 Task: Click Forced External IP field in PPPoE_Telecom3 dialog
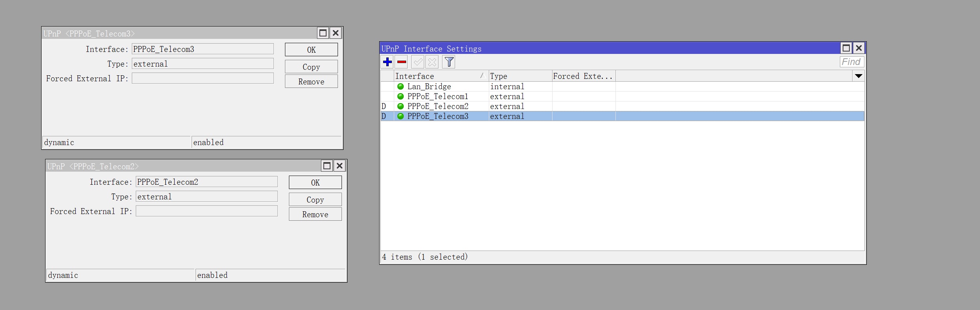tap(203, 78)
